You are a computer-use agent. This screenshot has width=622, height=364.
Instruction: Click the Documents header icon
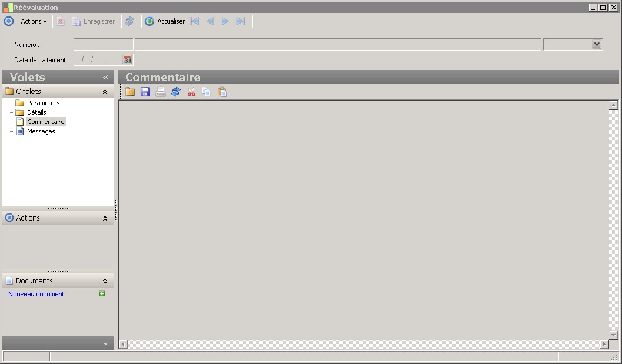(9, 280)
